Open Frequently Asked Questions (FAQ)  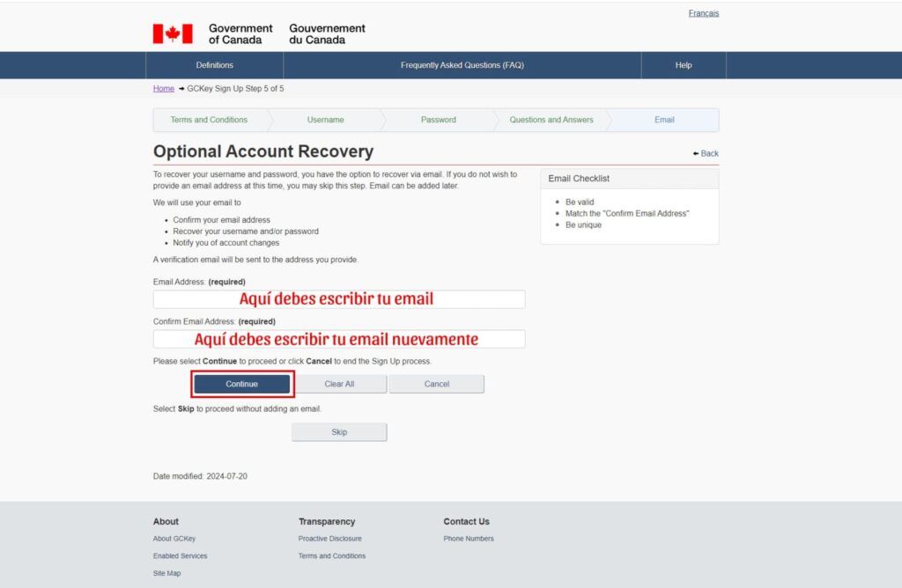pyautogui.click(x=462, y=65)
